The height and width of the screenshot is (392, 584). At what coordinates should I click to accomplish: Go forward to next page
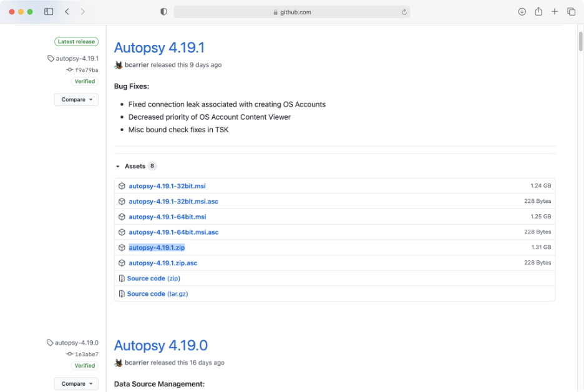pyautogui.click(x=83, y=12)
